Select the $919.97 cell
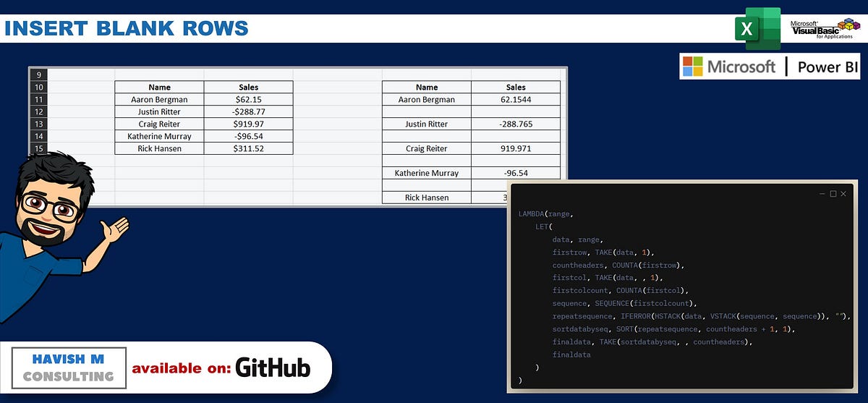The width and height of the screenshot is (868, 403). coord(248,124)
